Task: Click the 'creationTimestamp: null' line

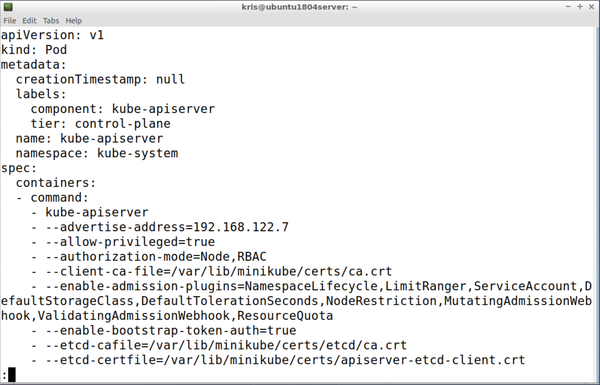Action: point(100,80)
